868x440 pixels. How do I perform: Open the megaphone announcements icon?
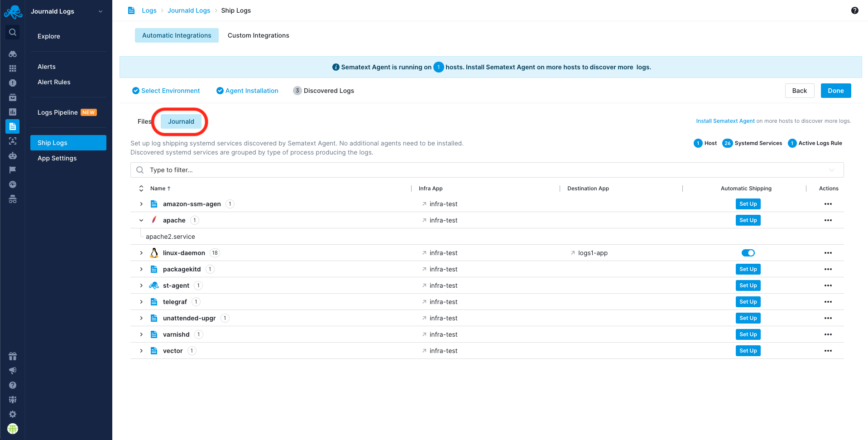pos(13,371)
